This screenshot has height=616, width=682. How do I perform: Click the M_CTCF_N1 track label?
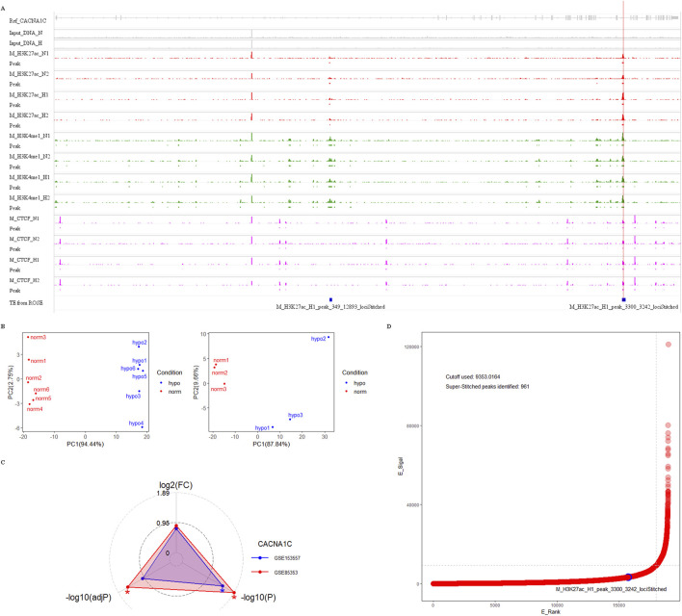point(24,218)
